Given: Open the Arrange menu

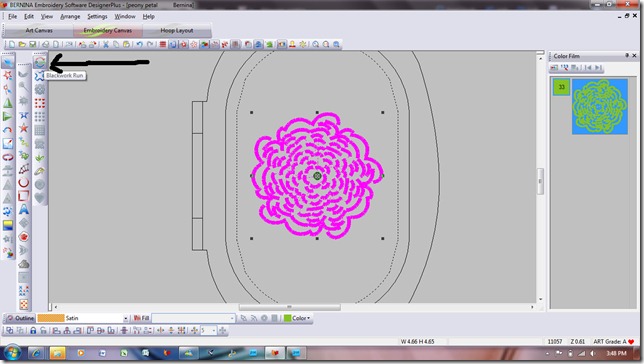Looking at the screenshot, I should [70, 16].
